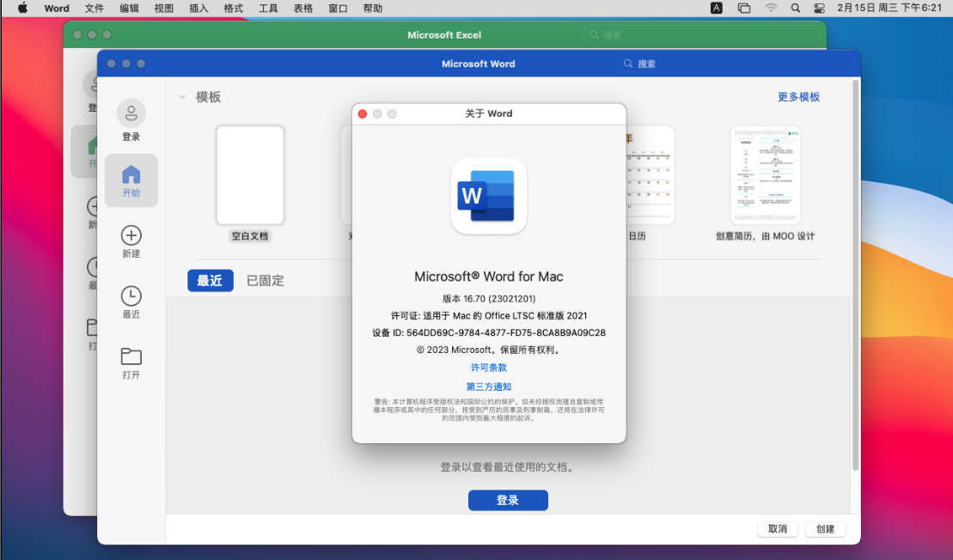Click the "Microsoft Excel" window title
The width and height of the screenshot is (953, 560).
tap(444, 35)
